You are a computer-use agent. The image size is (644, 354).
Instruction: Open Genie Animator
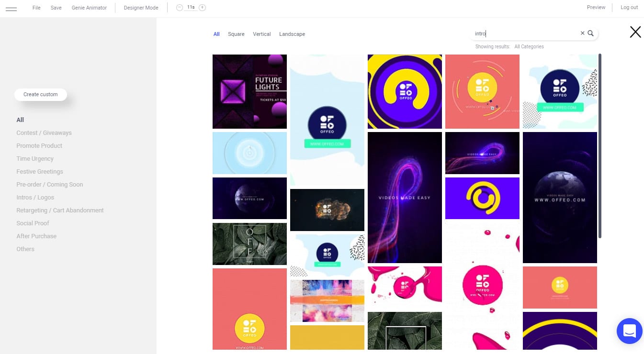(89, 8)
